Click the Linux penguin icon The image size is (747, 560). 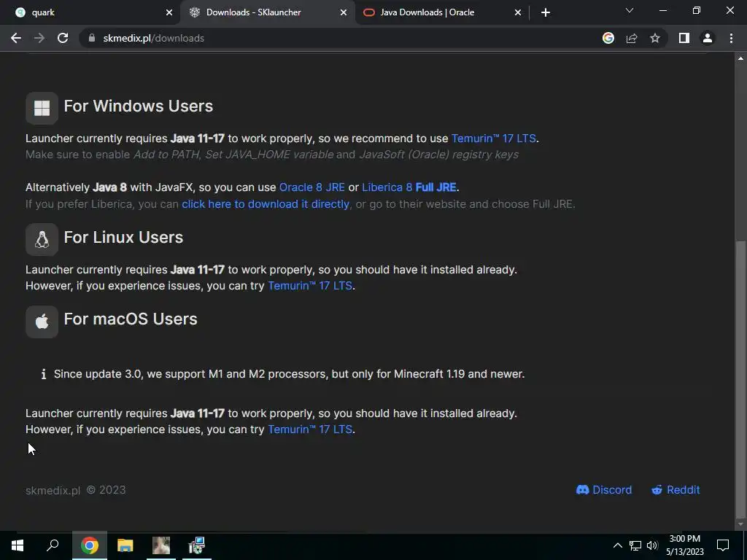click(x=42, y=239)
